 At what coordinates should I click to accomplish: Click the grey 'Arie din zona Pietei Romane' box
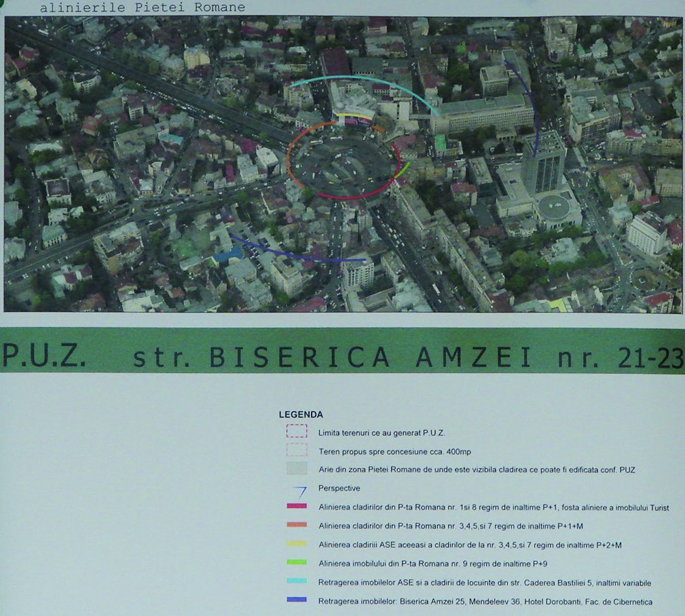coord(297,469)
